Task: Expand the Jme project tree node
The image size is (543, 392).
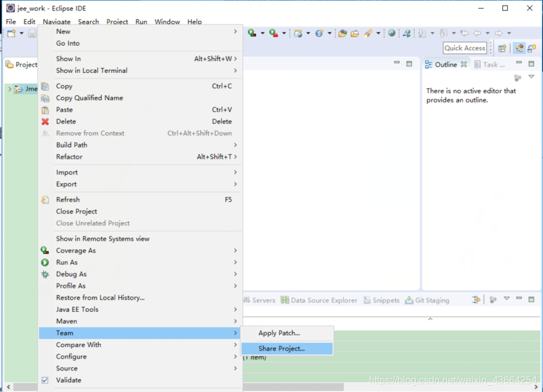Action: coord(10,89)
